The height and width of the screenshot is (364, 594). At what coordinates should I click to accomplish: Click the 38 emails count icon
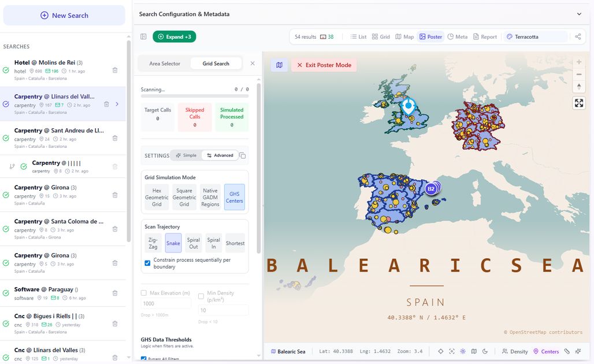[327, 37]
